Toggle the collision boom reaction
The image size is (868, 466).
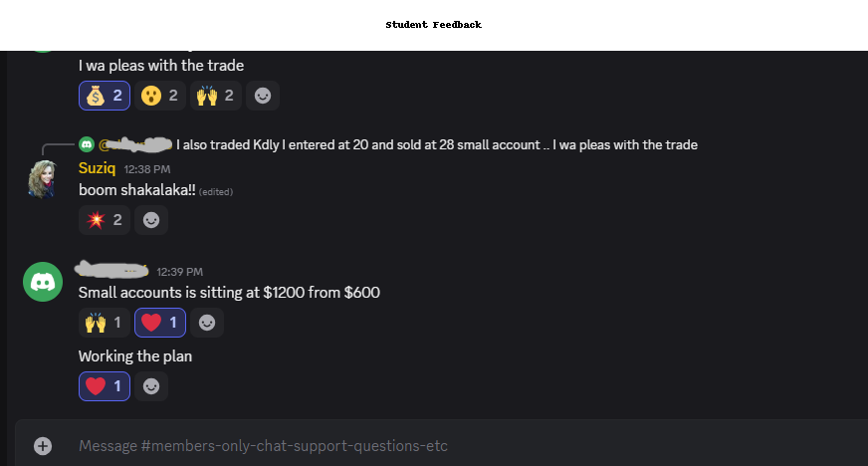point(105,220)
